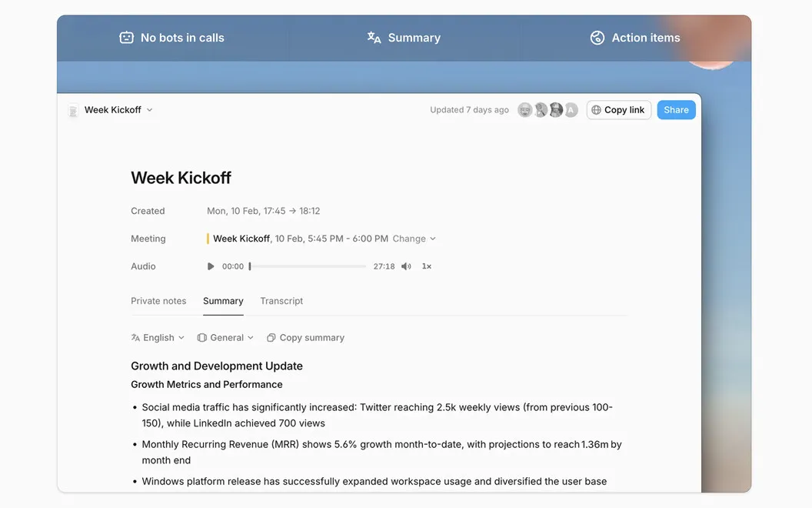The height and width of the screenshot is (508, 812).
Task: Click the first participant avatar
Action: click(x=524, y=110)
